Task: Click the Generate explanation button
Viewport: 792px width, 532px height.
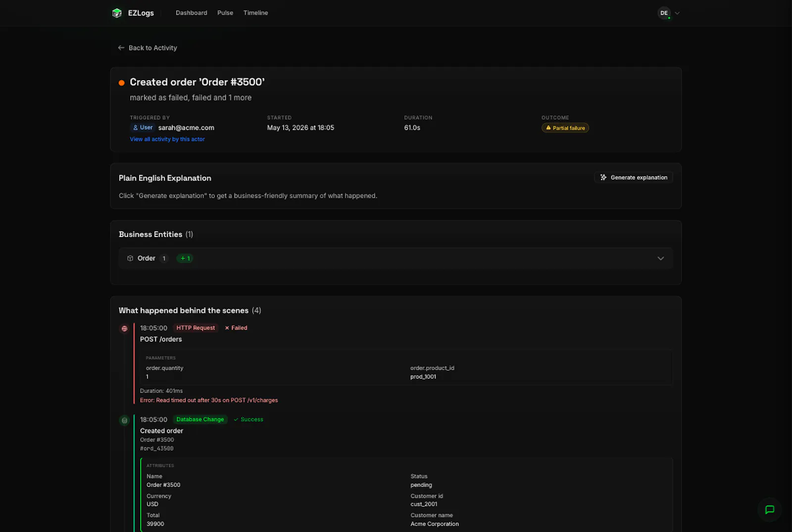Action: click(634, 178)
